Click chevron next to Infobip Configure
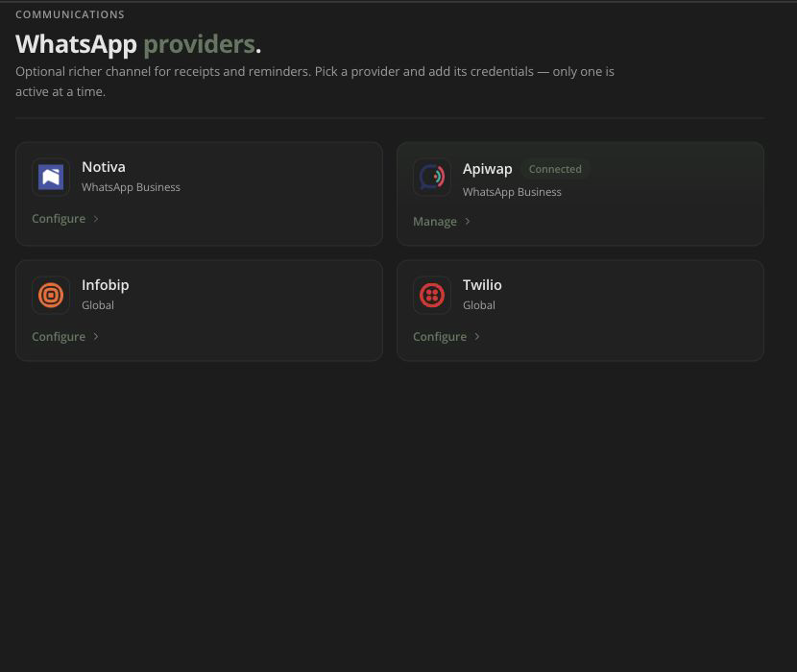Screen dimensions: 797x672 tap(96, 337)
